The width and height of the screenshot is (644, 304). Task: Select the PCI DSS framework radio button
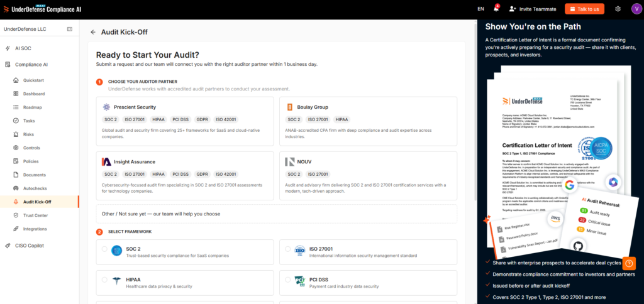[x=287, y=280]
